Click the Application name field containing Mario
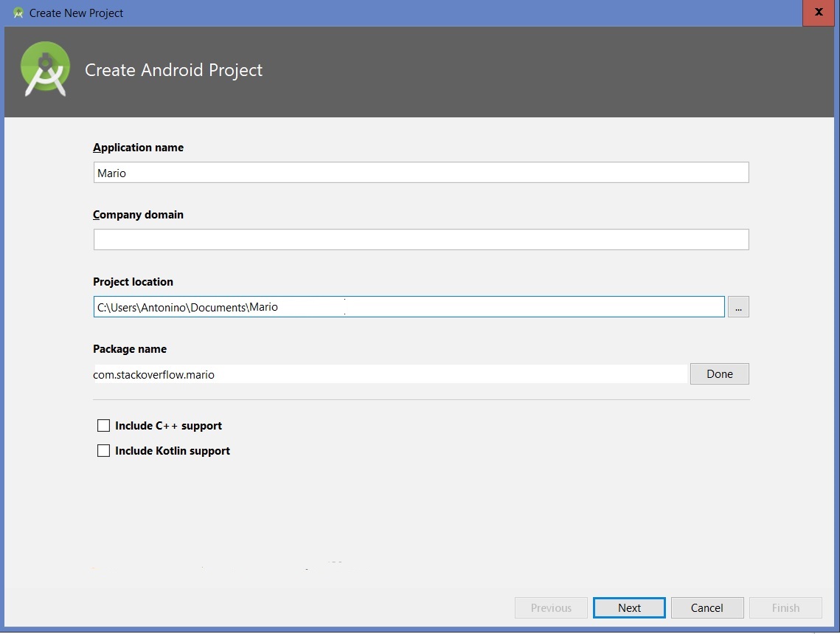Viewport: 840px width, 634px height. pos(420,173)
